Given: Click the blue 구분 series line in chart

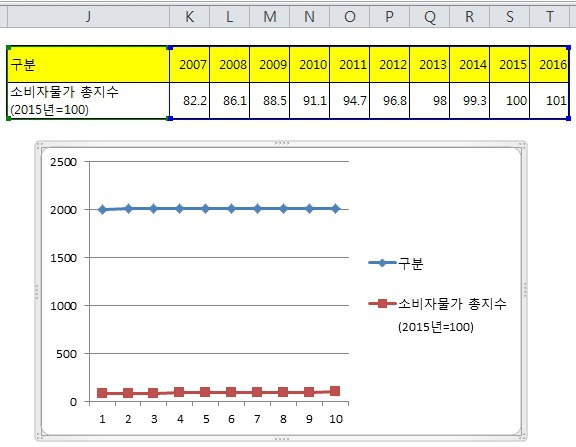Looking at the screenshot, I should pos(219,209).
